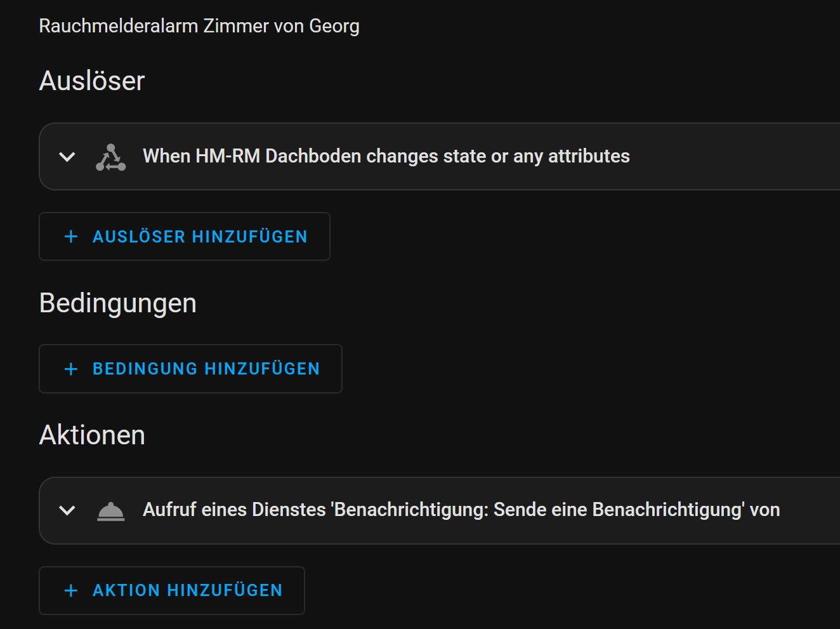Click the plus icon beside Bedingung hinzufügen
The height and width of the screenshot is (629, 840).
coord(71,369)
